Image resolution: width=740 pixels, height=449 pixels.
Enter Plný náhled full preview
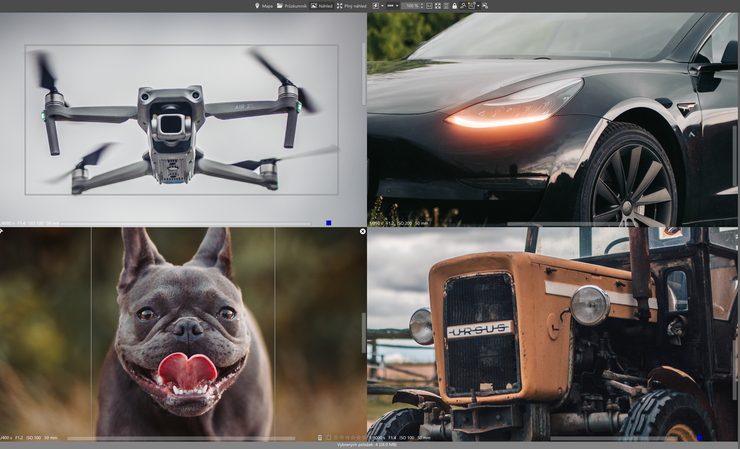352,6
